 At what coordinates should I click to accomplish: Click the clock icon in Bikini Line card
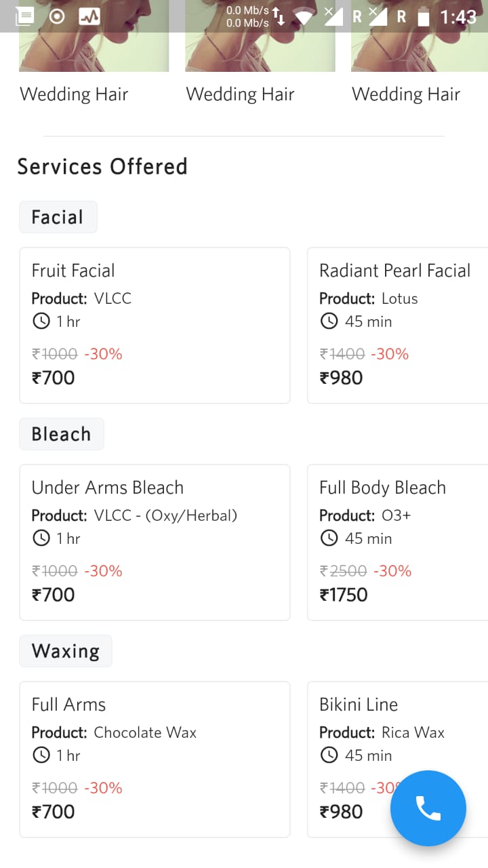click(329, 755)
